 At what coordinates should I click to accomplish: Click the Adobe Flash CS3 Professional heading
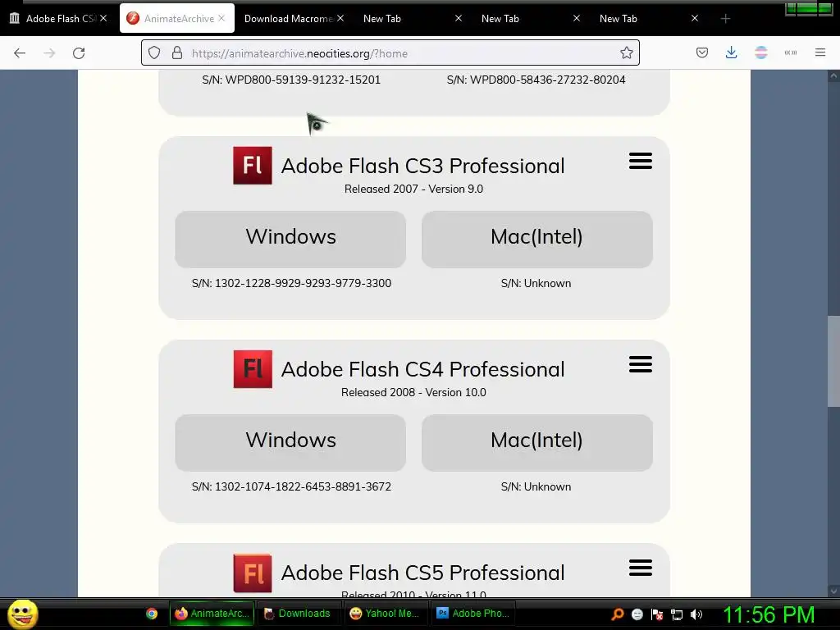tap(422, 166)
